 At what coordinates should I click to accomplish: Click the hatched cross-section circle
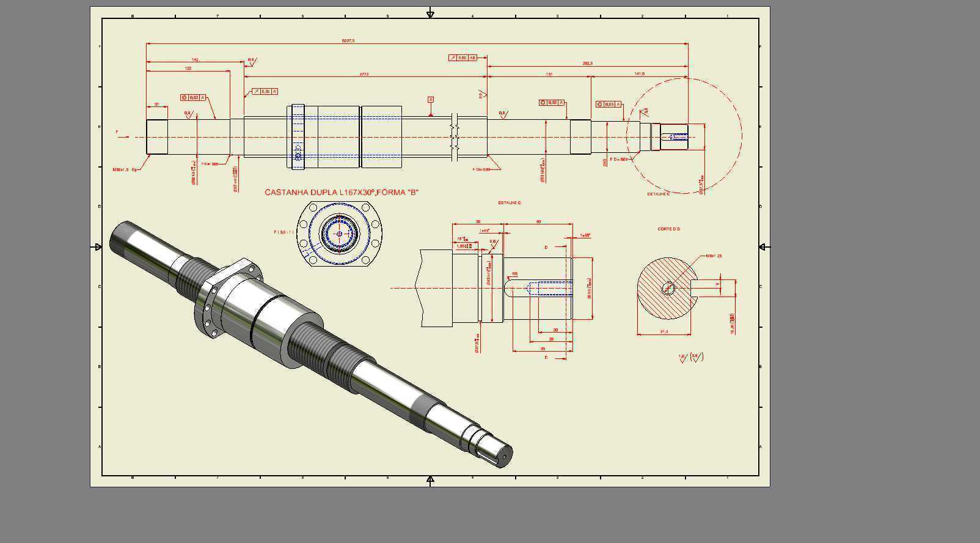tap(667, 287)
